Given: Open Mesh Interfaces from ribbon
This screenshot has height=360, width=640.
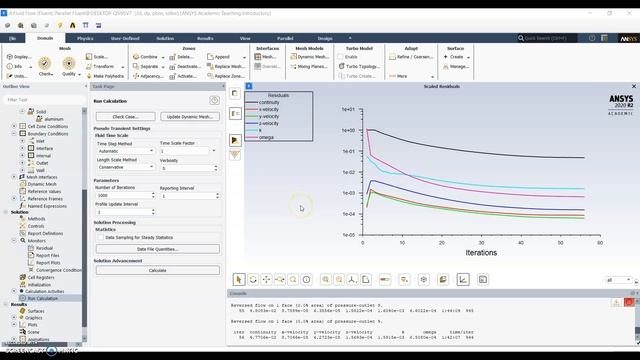Looking at the screenshot, I should tap(265, 57).
